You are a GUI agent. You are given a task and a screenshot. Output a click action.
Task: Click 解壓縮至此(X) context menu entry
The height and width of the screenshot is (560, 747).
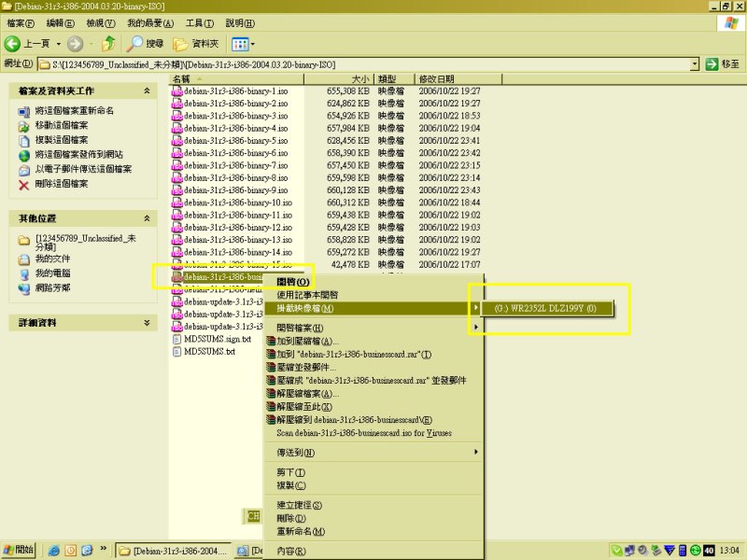374,407
